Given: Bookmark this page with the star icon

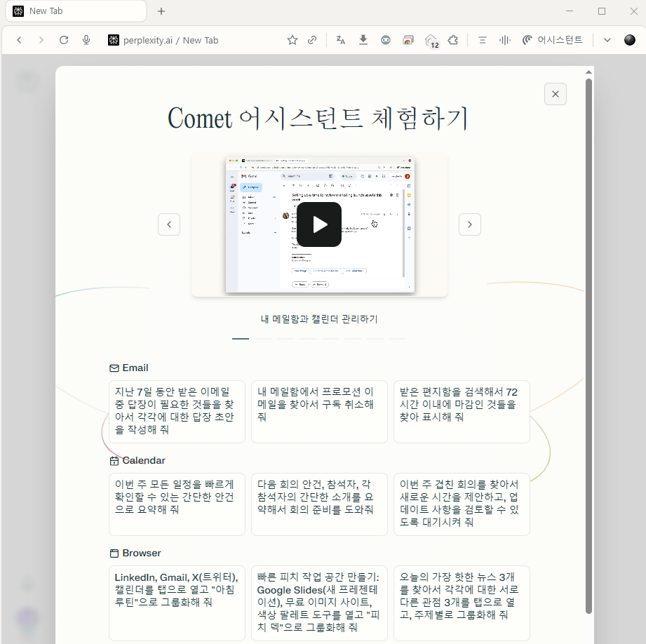Looking at the screenshot, I should coord(292,40).
